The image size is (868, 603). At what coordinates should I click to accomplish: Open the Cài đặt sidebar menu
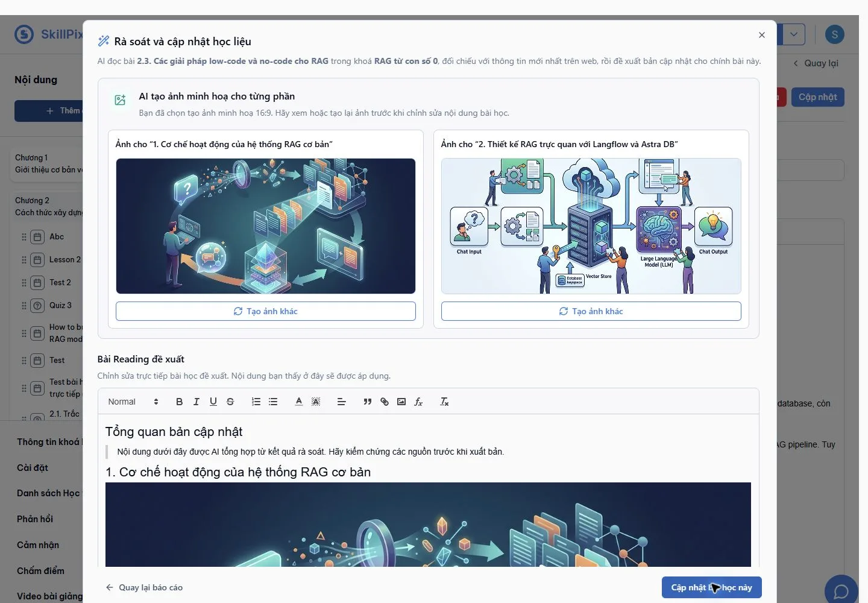[x=33, y=468]
